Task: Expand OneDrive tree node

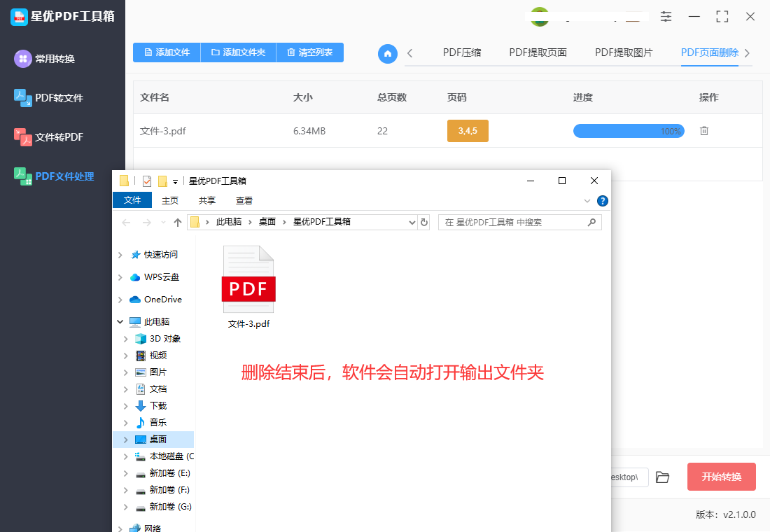Action: 120,300
